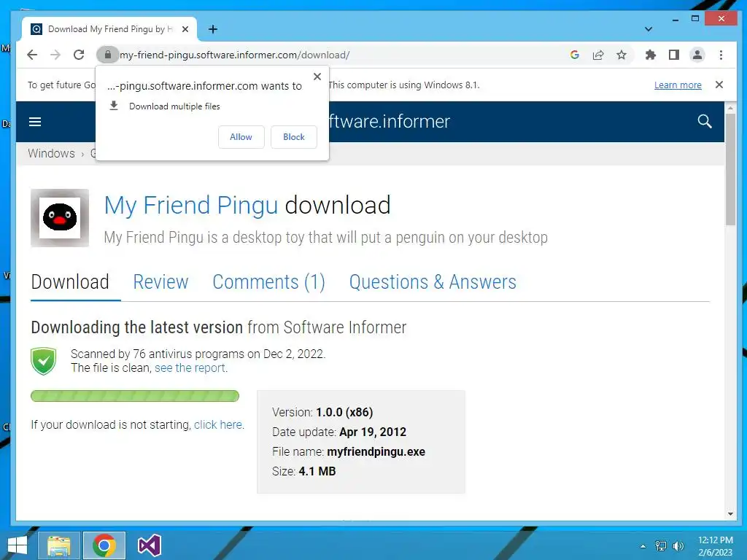Click the click here download link
Screen dimensions: 747x560
click(219, 425)
